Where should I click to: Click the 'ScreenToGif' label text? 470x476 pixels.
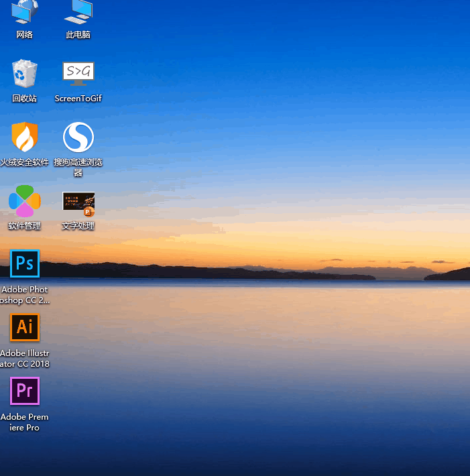(x=78, y=99)
